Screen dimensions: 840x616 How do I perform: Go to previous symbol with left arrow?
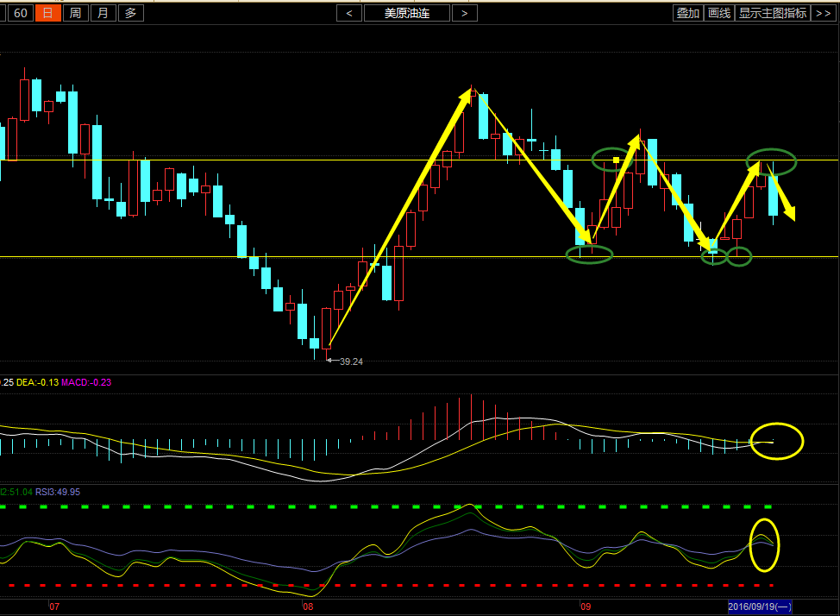[x=349, y=13]
